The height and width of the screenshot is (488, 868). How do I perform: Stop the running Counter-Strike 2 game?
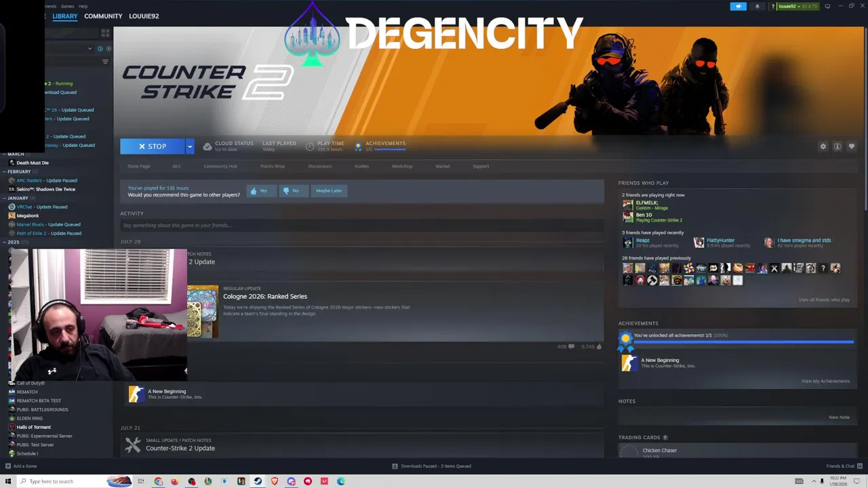[152, 146]
